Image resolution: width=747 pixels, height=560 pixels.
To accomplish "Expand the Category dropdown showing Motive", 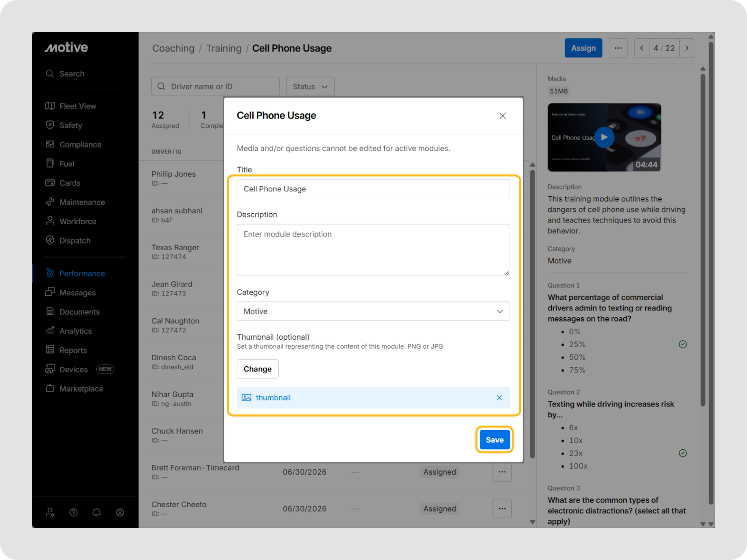I will [373, 311].
